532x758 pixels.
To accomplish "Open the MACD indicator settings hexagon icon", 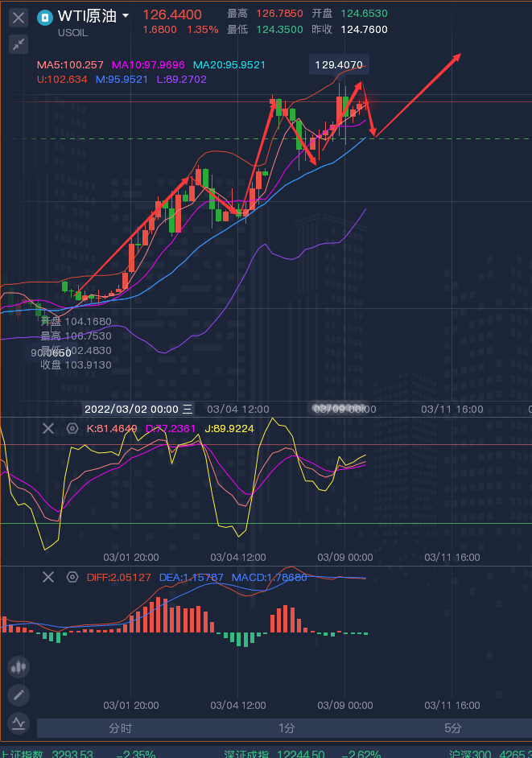I will point(72,577).
